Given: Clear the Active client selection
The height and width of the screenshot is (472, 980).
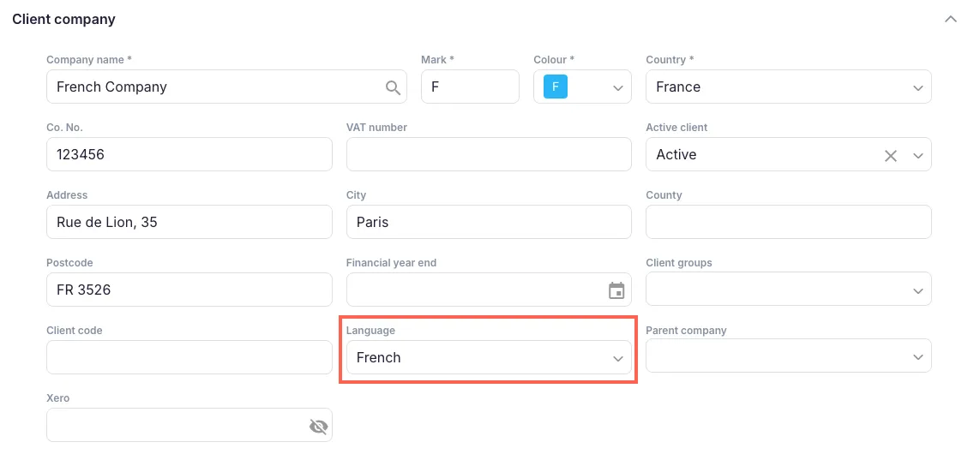Looking at the screenshot, I should pos(891,155).
